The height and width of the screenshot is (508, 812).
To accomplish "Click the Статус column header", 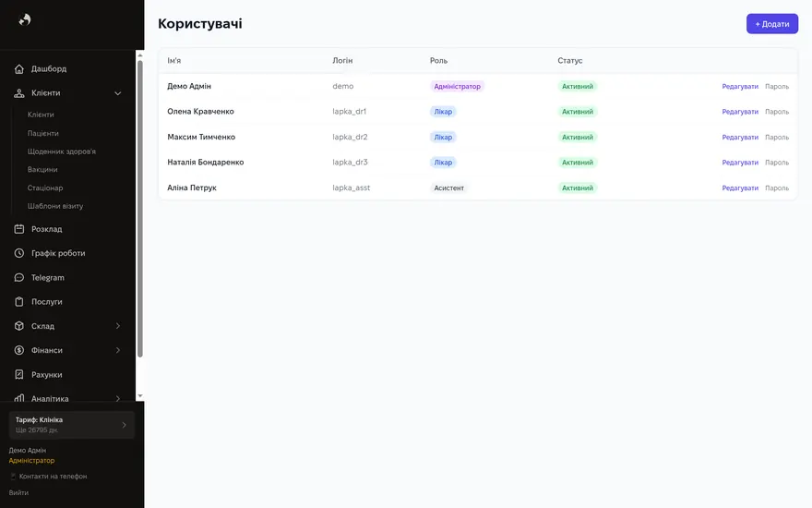I will [x=570, y=61].
